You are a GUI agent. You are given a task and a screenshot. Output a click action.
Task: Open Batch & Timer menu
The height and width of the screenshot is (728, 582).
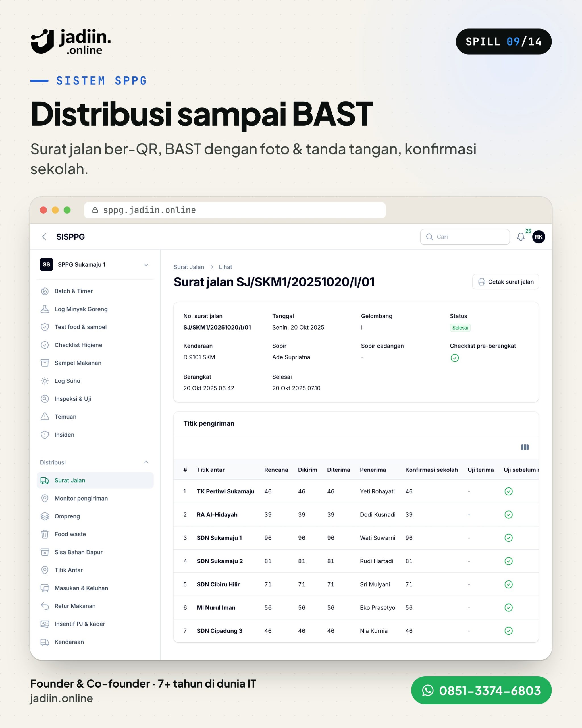[x=95, y=291]
